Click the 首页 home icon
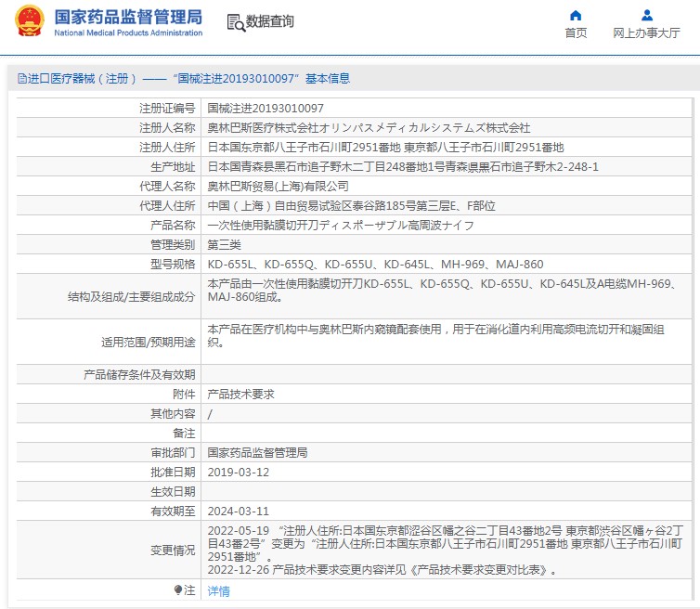This screenshot has width=700, height=609. pos(576,15)
